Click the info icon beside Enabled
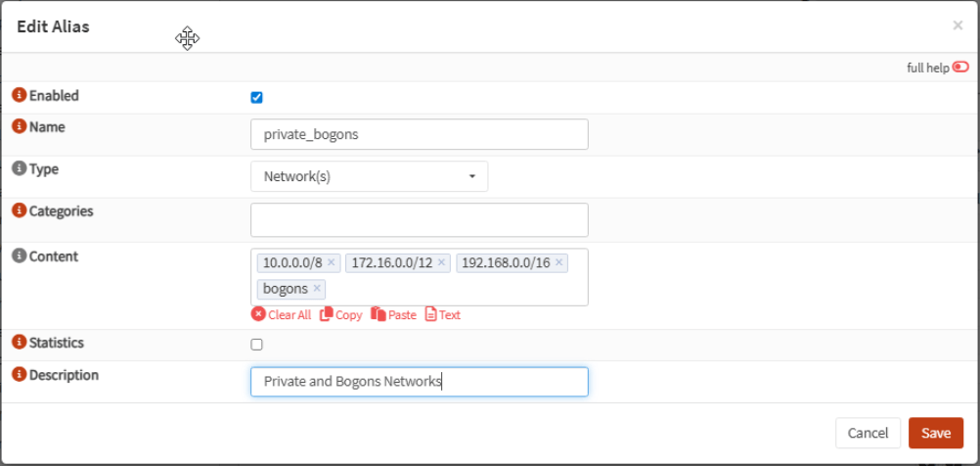The height and width of the screenshot is (466, 980). tap(19, 96)
